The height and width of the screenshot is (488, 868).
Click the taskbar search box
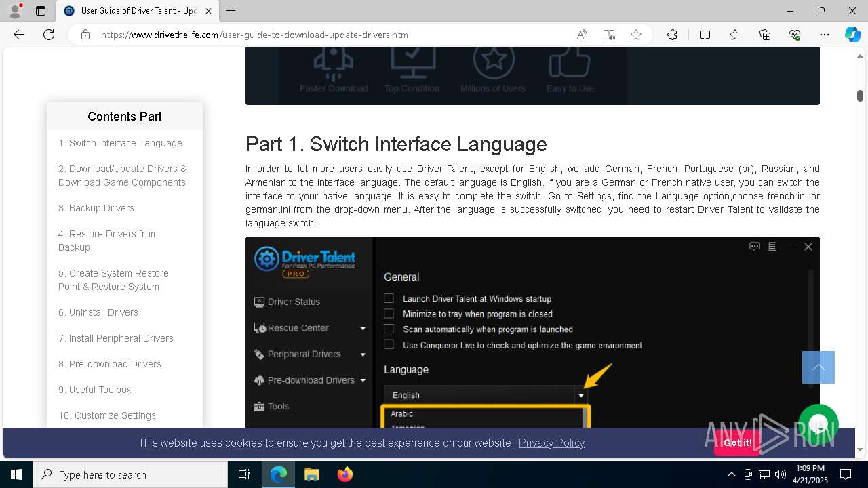[x=130, y=474]
